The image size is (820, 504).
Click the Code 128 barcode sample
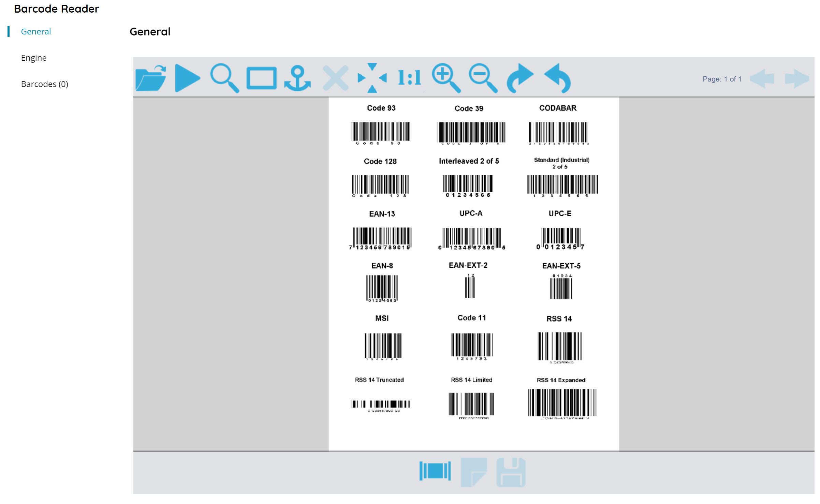(380, 186)
